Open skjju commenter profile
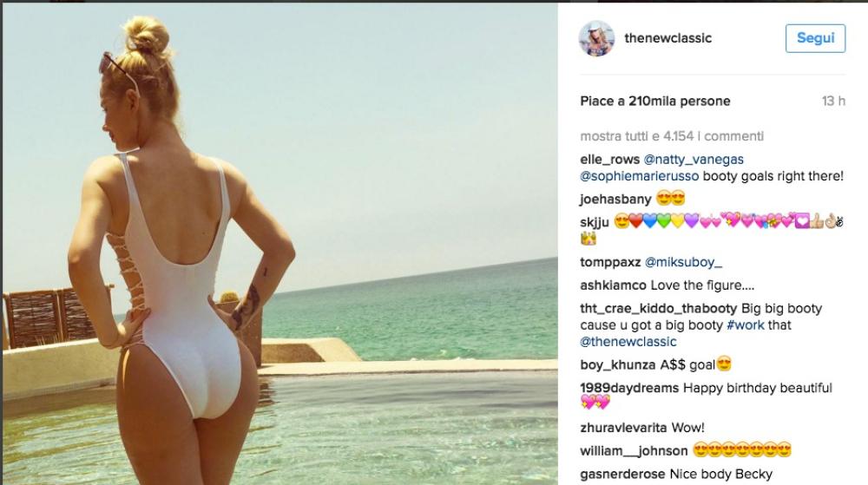 pyautogui.click(x=595, y=222)
